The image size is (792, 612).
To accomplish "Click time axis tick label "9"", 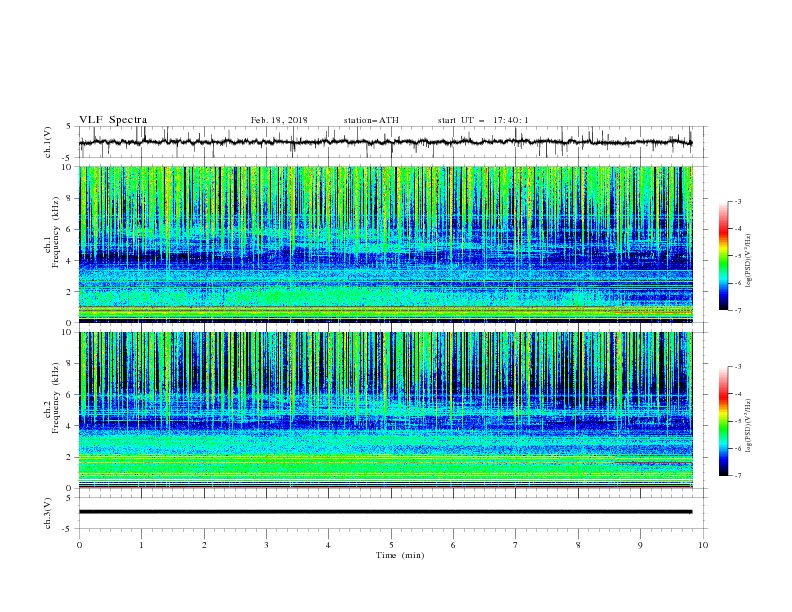I will tap(640, 545).
